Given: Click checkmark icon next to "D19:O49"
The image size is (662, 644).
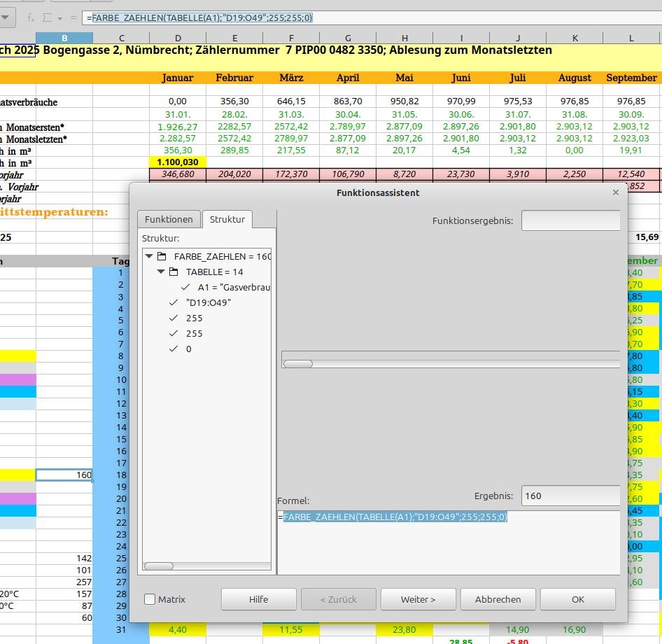Looking at the screenshot, I should (174, 302).
